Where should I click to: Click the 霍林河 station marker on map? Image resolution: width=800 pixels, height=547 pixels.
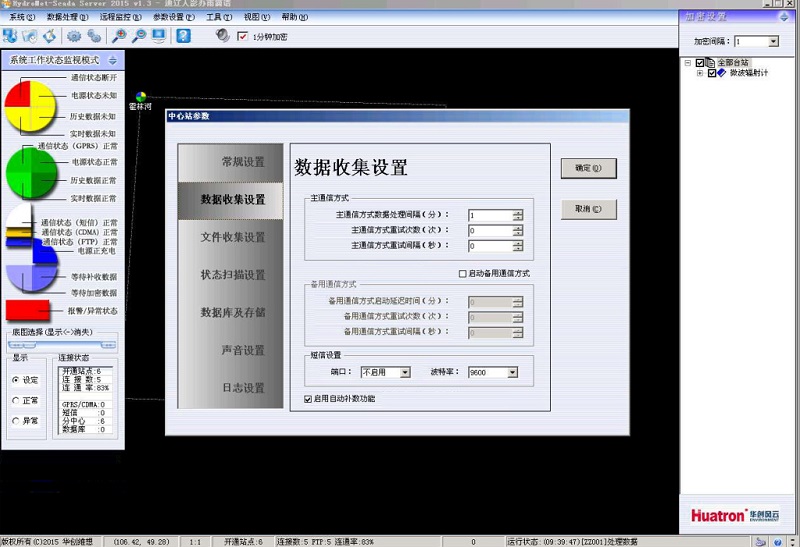[x=141, y=97]
